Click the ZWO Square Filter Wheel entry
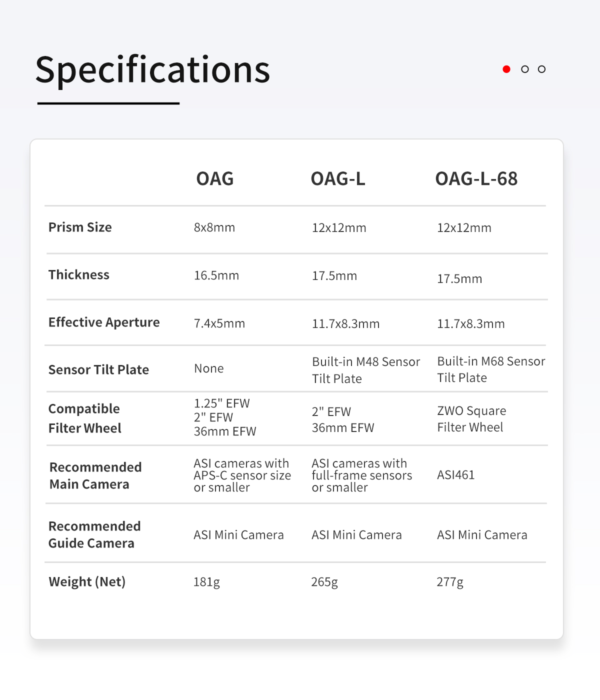 tap(471, 419)
